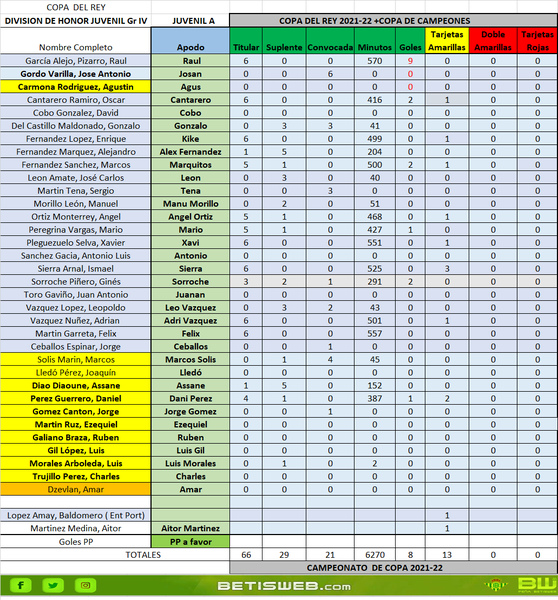
Task: Select the green PP a favor cell
Action: 190,542
